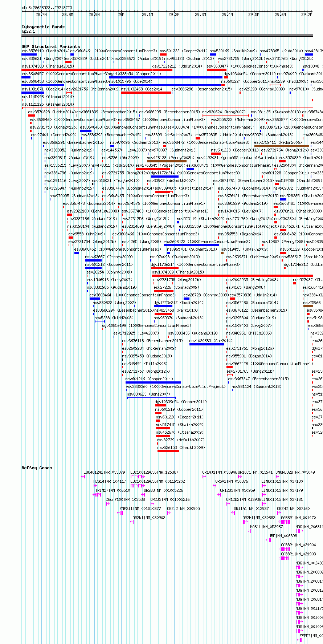The height and width of the screenshot is (644, 323).
Task: Open dgv10339n54 (Cooper2011) variant label
Action: coord(181,402)
